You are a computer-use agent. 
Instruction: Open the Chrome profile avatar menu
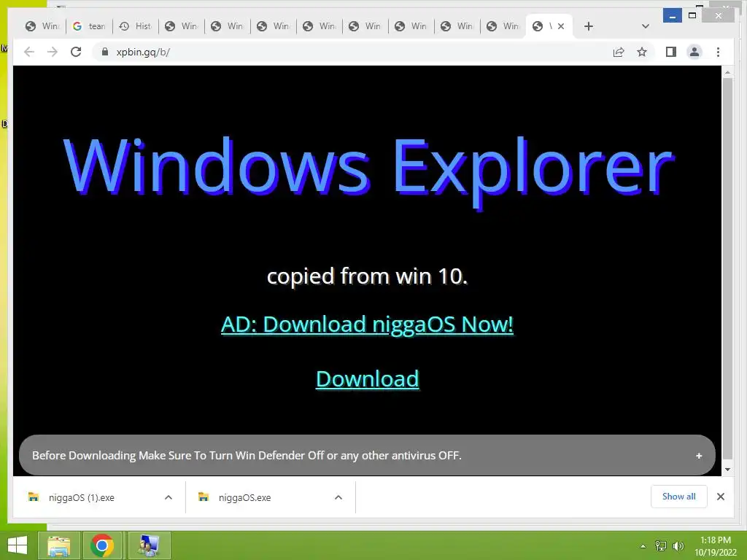tap(694, 52)
